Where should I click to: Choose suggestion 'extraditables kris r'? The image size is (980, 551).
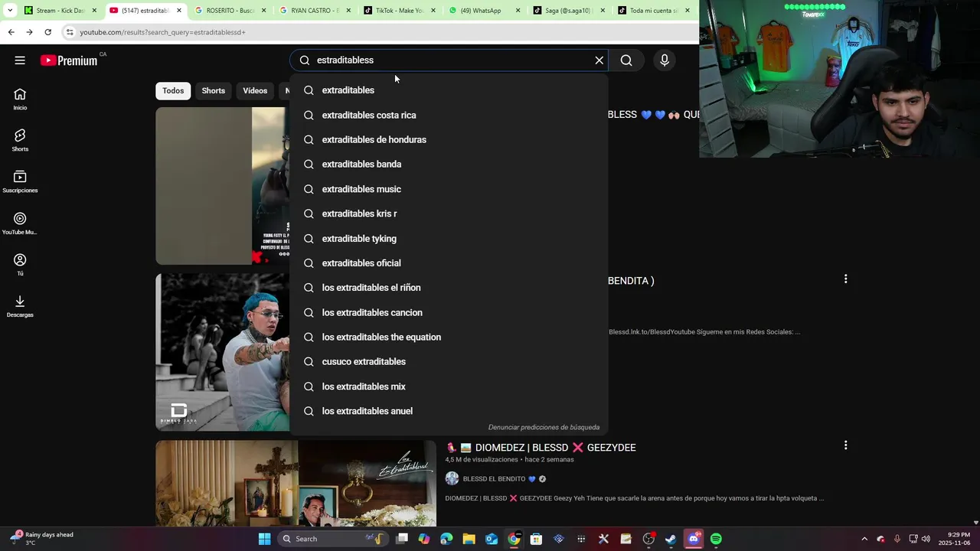pos(449,214)
